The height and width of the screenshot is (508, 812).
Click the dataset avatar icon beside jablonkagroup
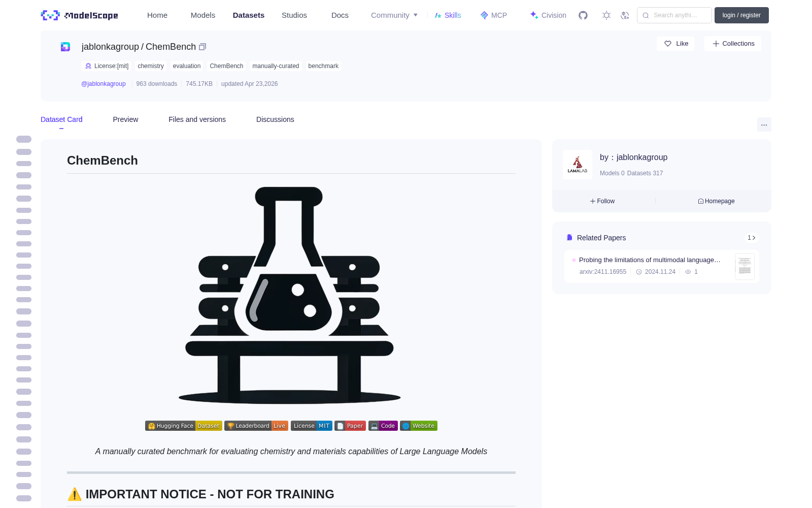click(65, 47)
